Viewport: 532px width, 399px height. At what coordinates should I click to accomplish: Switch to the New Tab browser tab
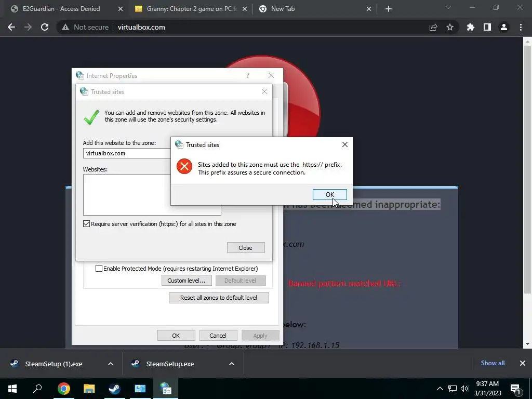tap(283, 9)
